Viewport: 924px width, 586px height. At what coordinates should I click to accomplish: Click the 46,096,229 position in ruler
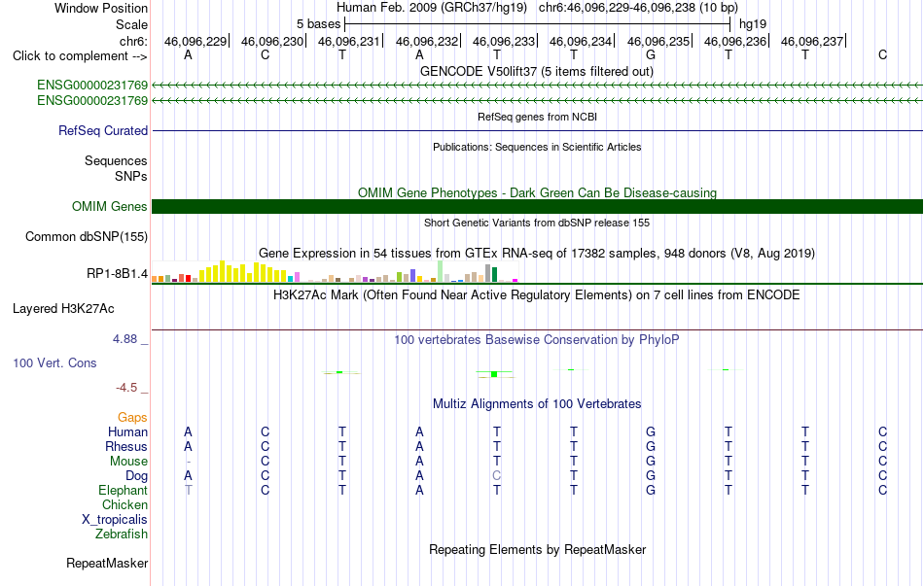tap(195, 41)
